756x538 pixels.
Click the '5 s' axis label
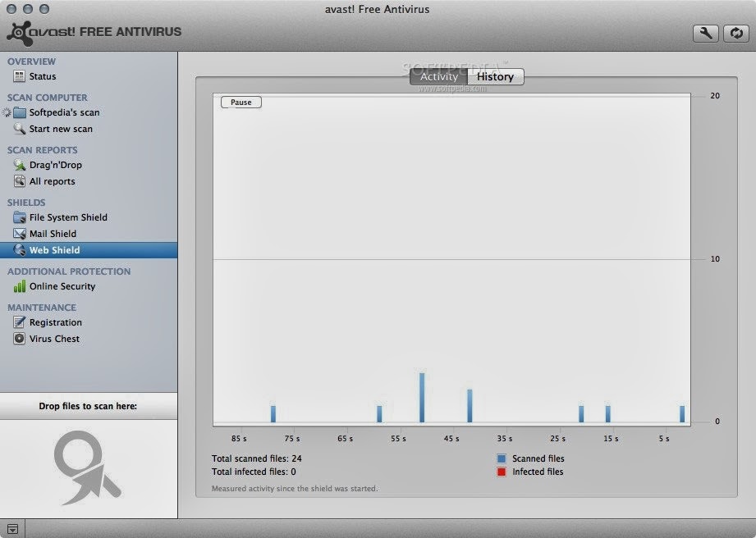[664, 438]
